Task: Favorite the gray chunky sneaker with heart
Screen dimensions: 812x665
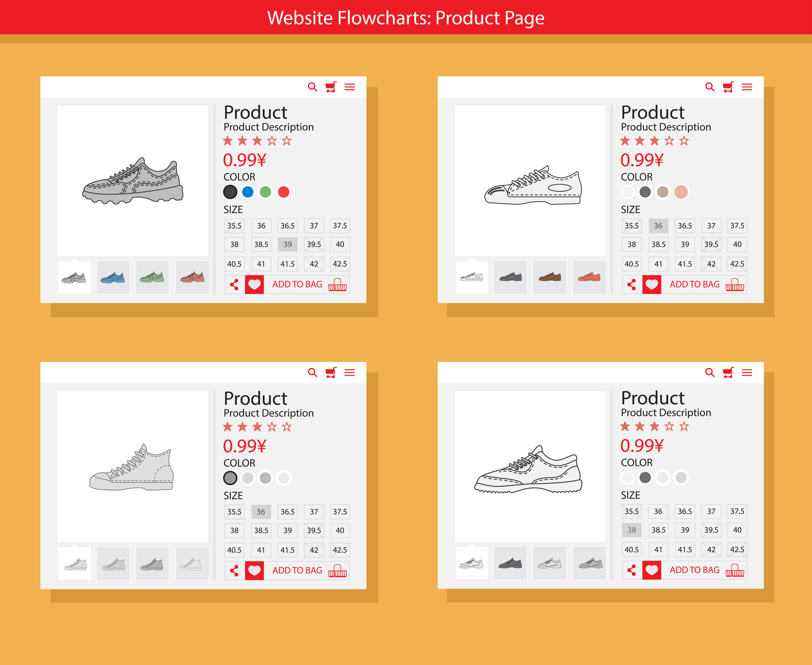Action: point(254,285)
